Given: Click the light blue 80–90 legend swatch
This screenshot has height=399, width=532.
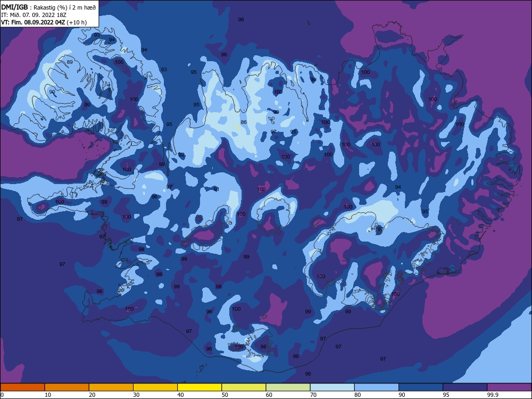Looking at the screenshot, I should click(x=377, y=387).
